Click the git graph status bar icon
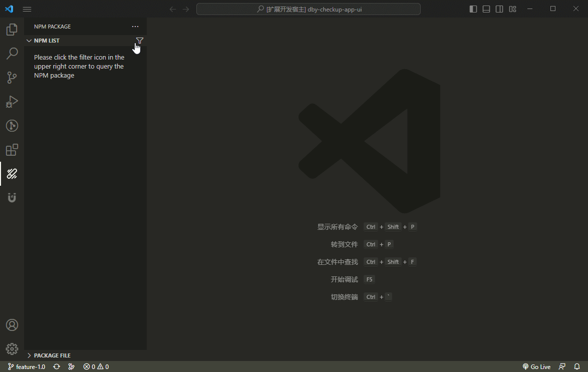Screen dimensions: 588x372 pos(71,367)
